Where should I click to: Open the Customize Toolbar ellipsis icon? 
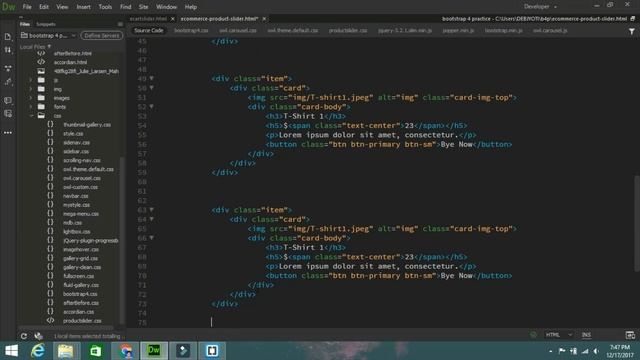[x=7, y=133]
